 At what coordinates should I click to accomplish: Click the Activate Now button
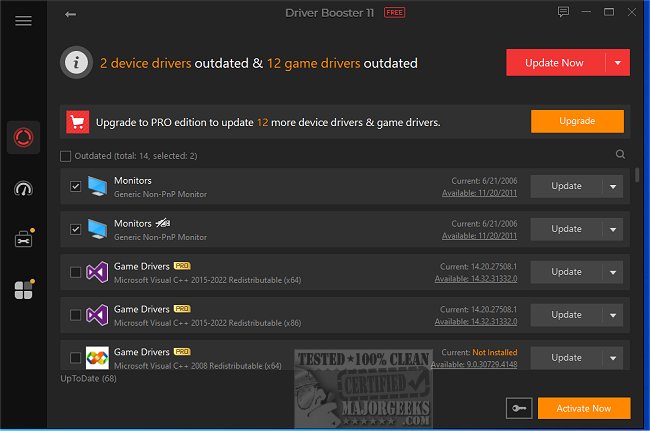click(x=584, y=409)
